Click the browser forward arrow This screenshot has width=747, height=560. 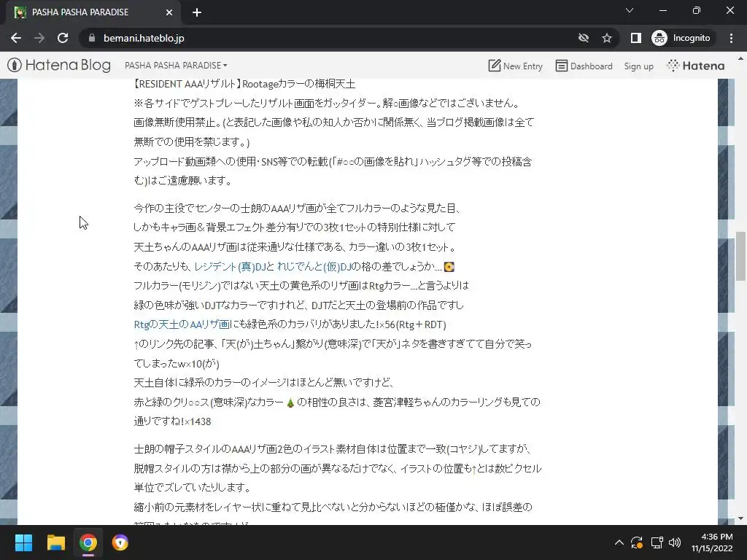pyautogui.click(x=39, y=38)
